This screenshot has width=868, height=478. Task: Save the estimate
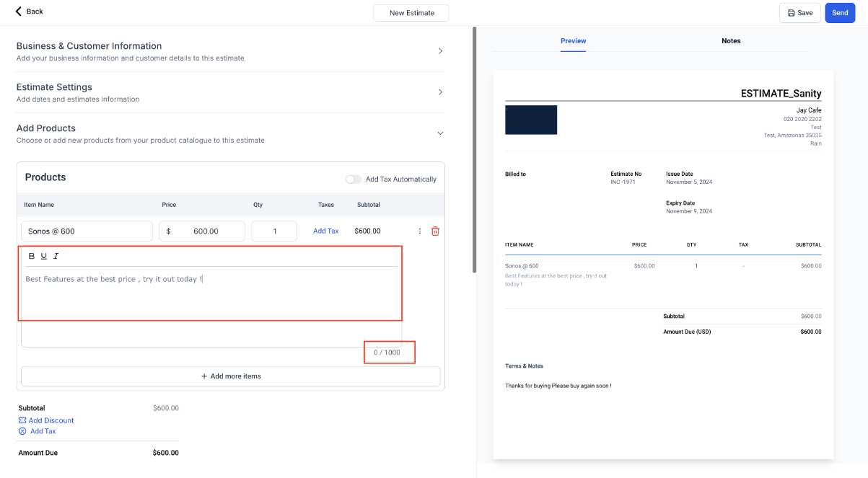tap(799, 13)
